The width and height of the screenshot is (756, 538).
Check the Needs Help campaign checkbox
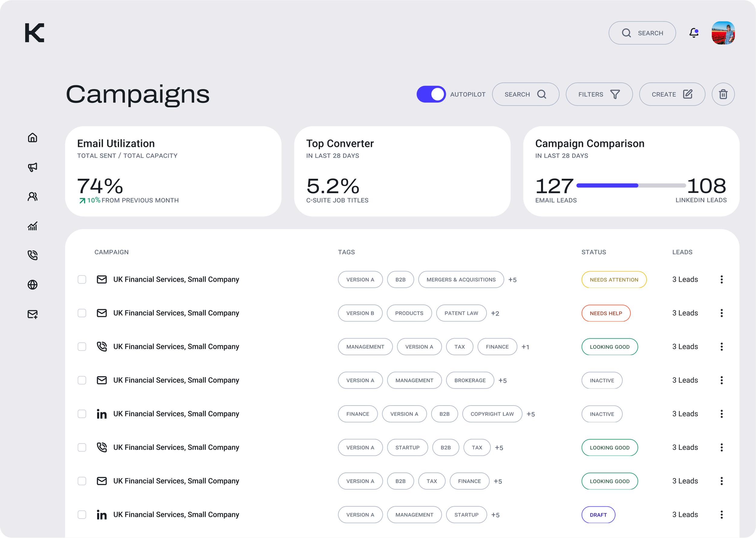coord(82,313)
